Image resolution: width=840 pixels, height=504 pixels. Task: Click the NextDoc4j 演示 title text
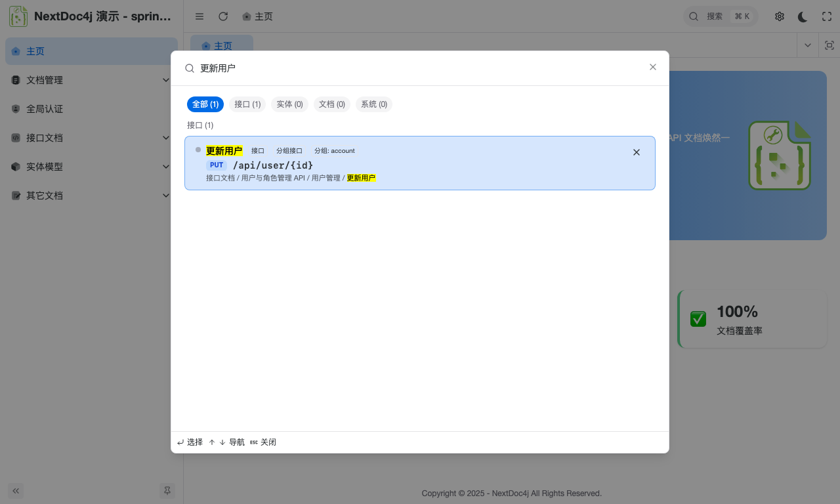[x=102, y=16]
